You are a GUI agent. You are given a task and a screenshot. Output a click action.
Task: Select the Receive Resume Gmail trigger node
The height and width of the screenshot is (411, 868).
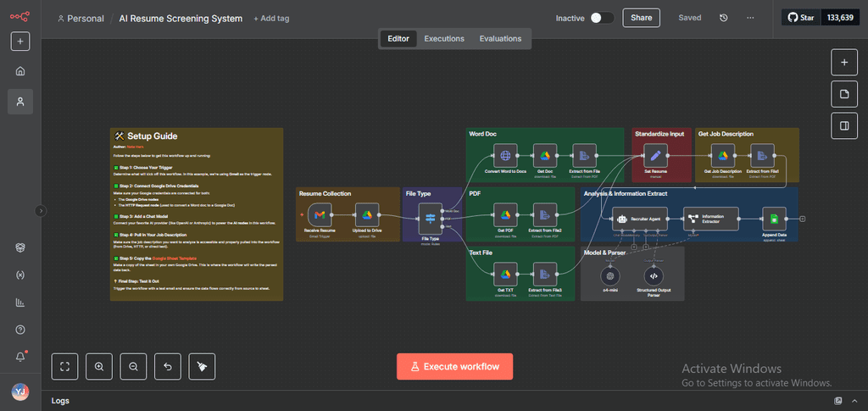click(320, 214)
